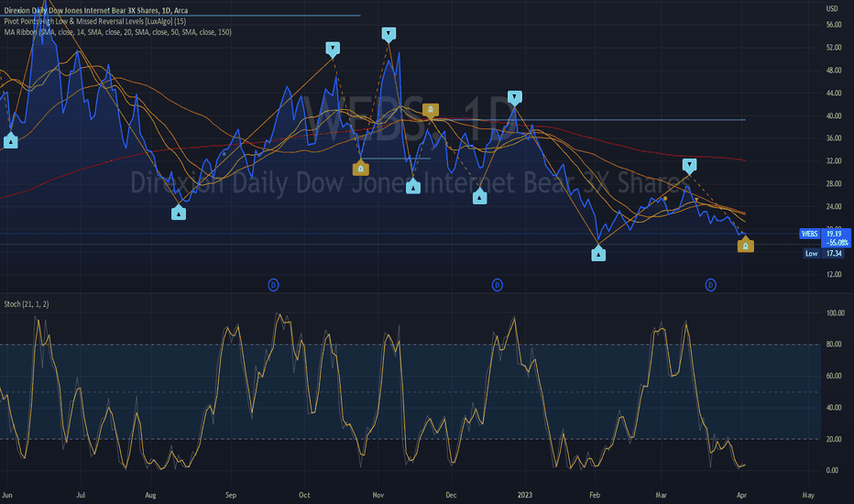Click the pivot low marker in mid-August
Screen dimensions: 854x504
pyautogui.click(x=179, y=214)
